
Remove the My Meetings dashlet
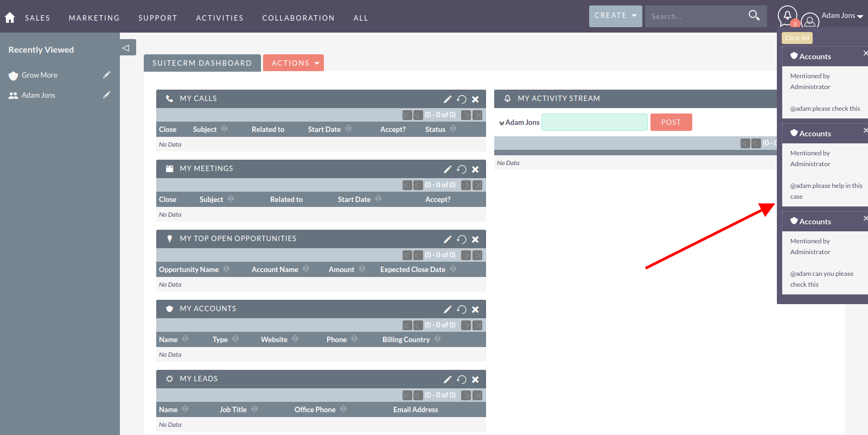point(475,169)
